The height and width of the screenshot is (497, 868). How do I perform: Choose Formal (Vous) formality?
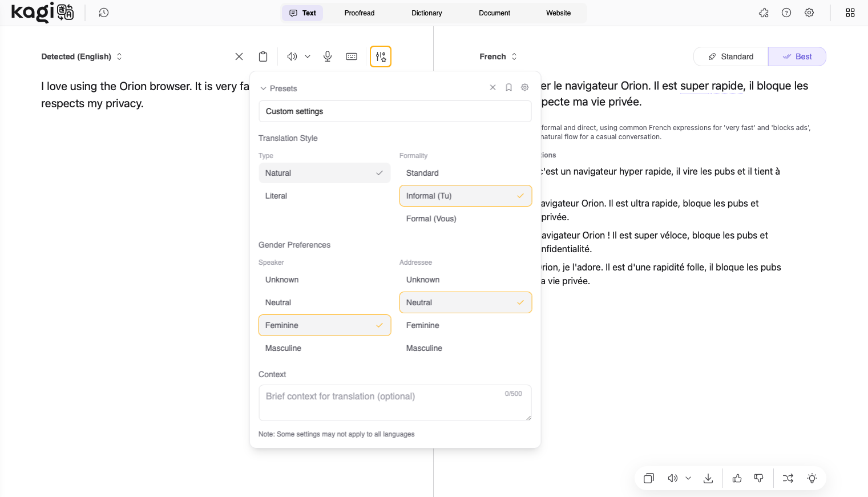pyautogui.click(x=466, y=219)
